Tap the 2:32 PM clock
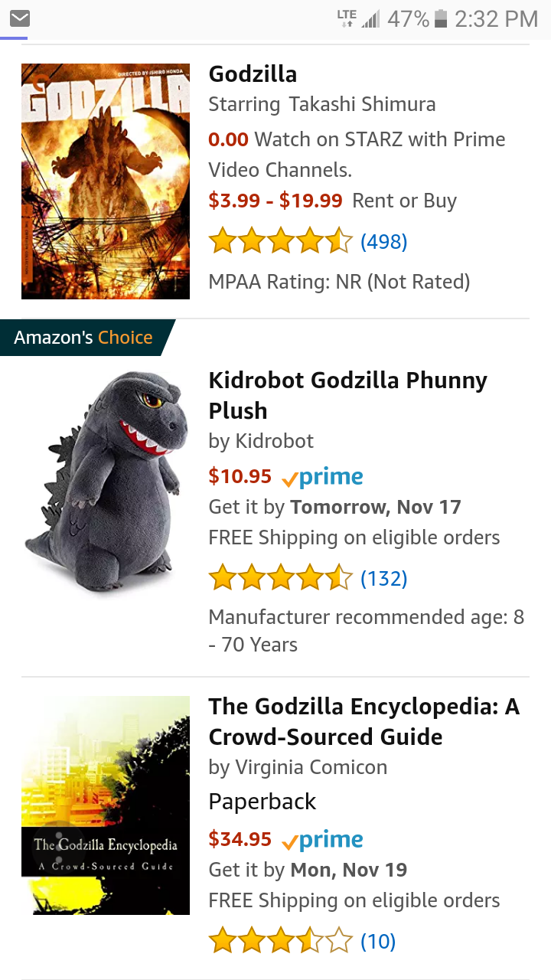 coord(496,19)
